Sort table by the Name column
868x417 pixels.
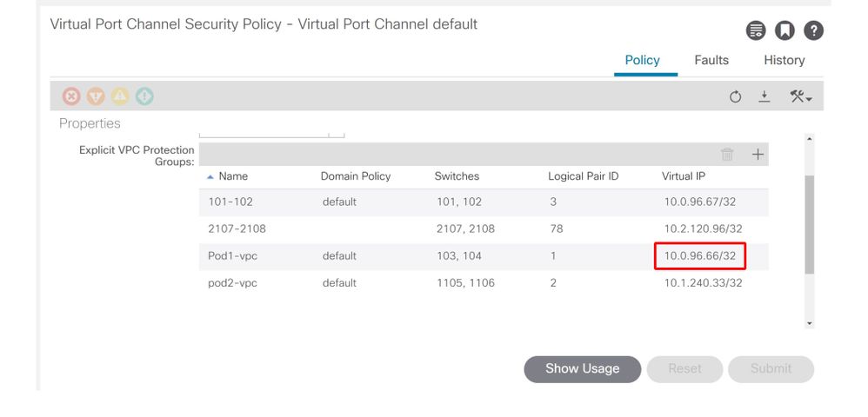click(x=233, y=175)
